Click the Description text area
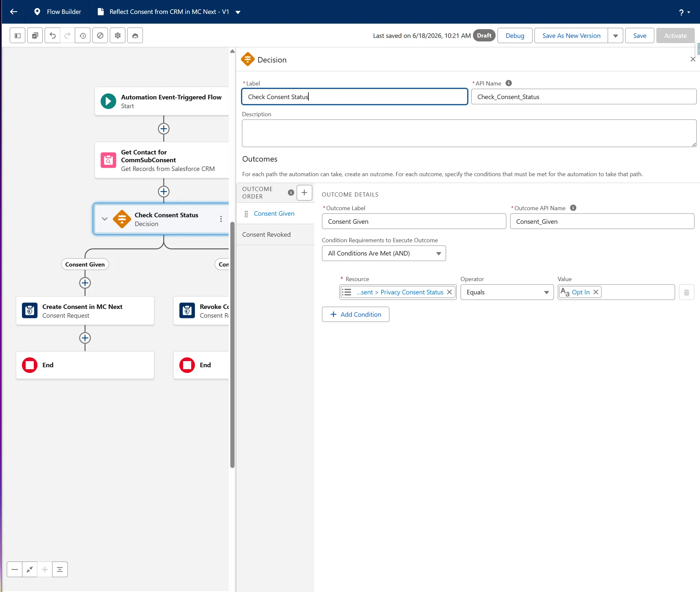 pyautogui.click(x=469, y=133)
